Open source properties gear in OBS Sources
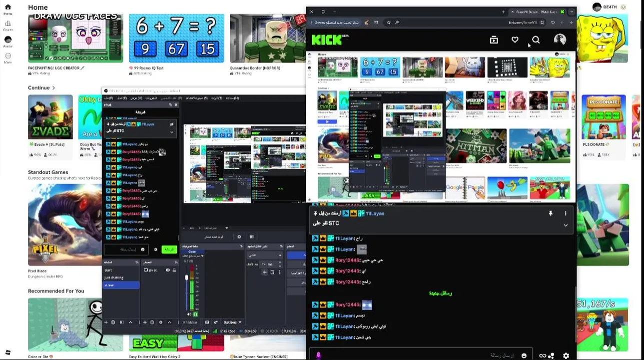Viewport: 644px width, 360px height. [x=161, y=322]
